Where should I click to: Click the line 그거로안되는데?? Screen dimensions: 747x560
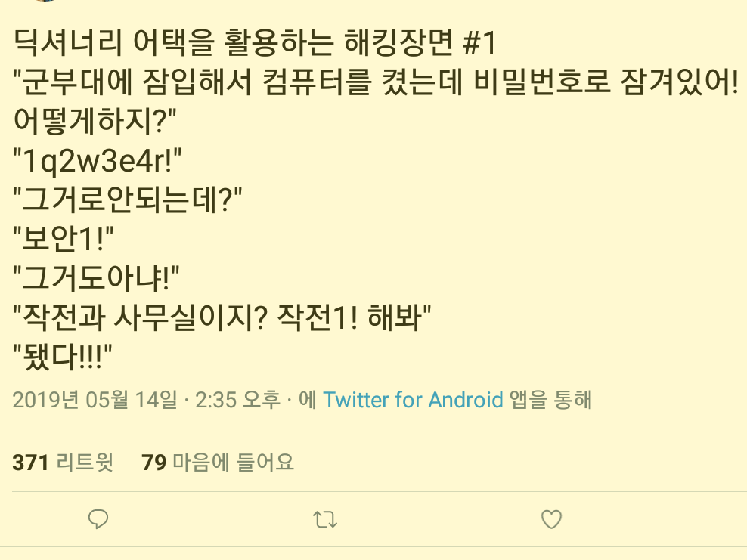[127, 199]
